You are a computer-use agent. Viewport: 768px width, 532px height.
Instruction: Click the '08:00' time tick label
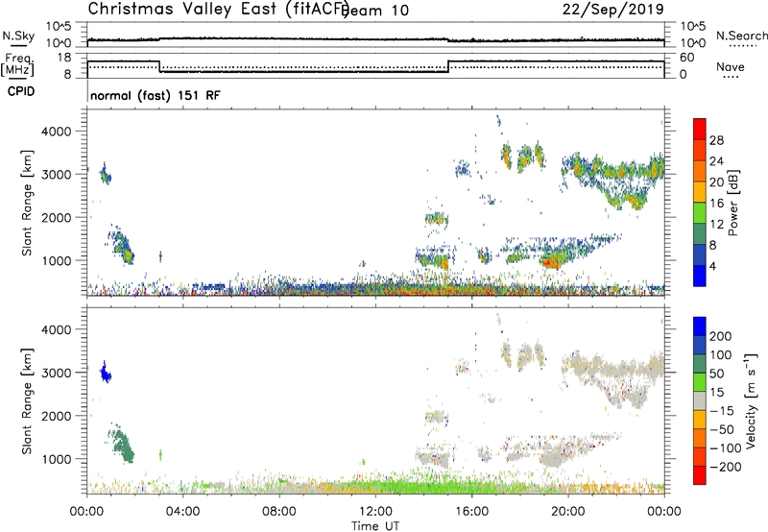tap(278, 512)
